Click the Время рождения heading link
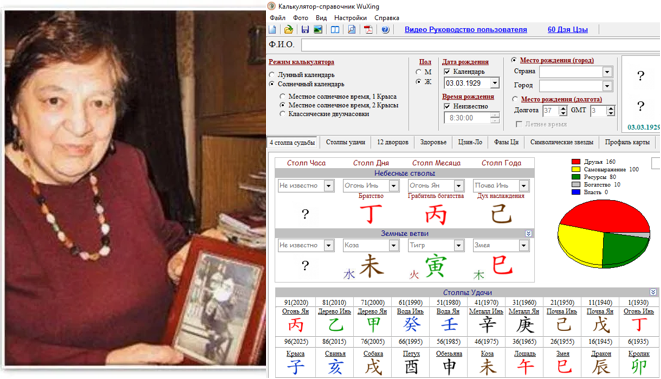The height and width of the screenshot is (379, 661). coord(468,97)
